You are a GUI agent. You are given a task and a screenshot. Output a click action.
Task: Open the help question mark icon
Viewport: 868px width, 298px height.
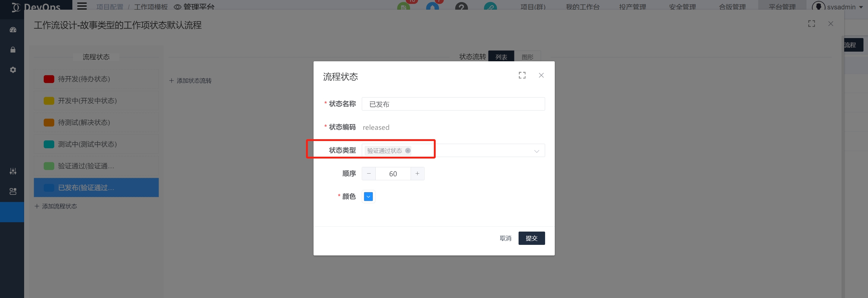[461, 7]
